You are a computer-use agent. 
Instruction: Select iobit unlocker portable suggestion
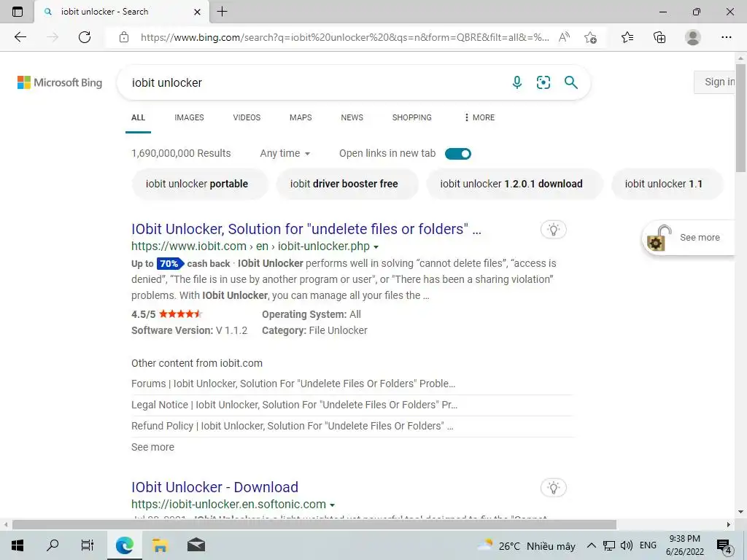coord(200,184)
